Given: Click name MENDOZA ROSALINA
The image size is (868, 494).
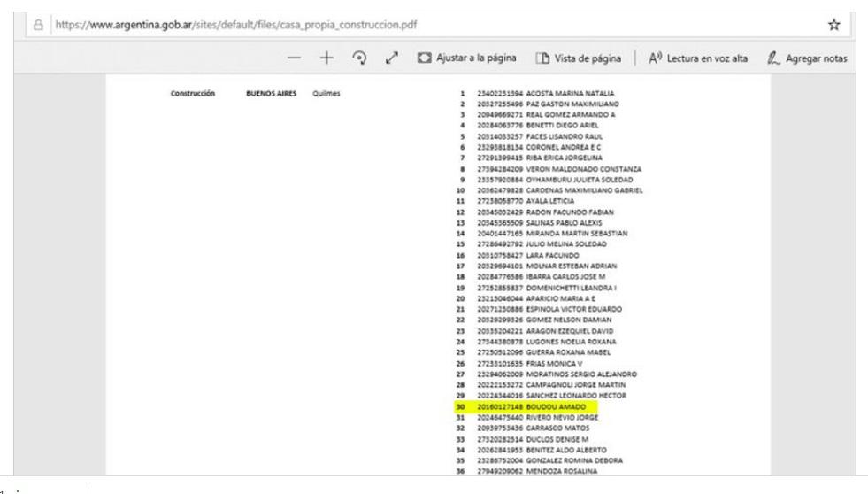Looking at the screenshot, I should (562, 471).
